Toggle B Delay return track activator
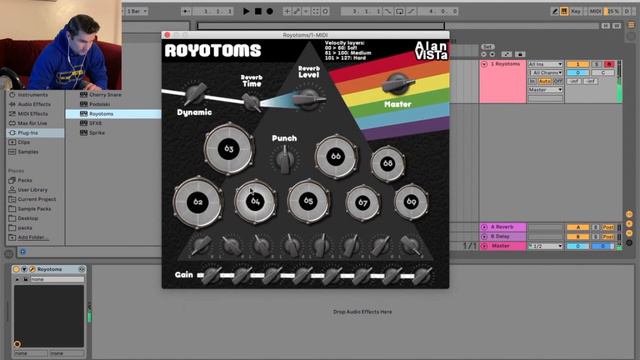Image resolution: width=640 pixels, height=360 pixels. (578, 236)
